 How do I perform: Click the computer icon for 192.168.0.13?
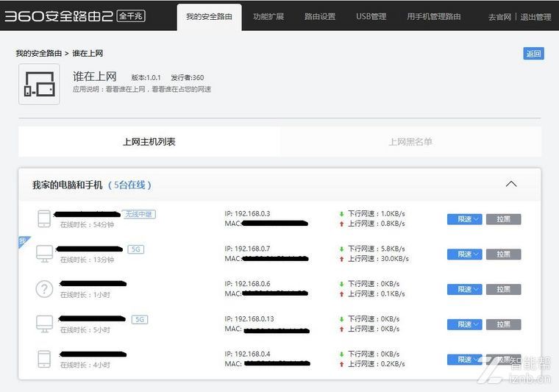click(x=45, y=324)
